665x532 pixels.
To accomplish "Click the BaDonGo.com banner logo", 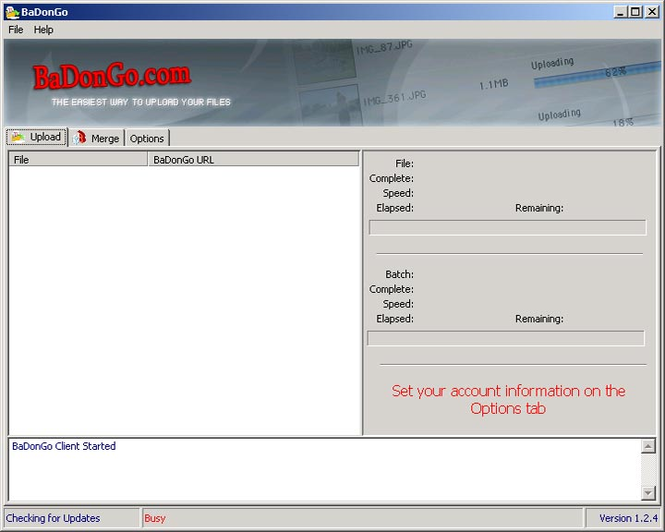I will (x=111, y=77).
